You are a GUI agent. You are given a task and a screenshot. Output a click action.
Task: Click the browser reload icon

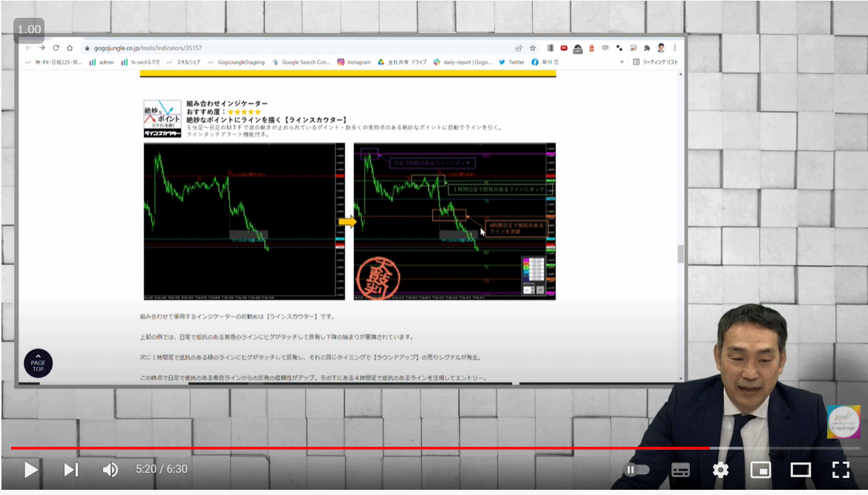[x=56, y=47]
